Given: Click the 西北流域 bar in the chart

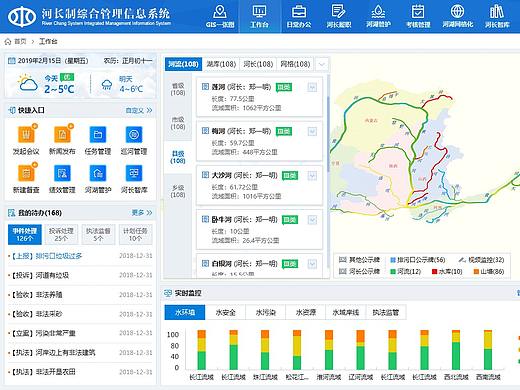Looking at the screenshot, I should pos(456,349).
